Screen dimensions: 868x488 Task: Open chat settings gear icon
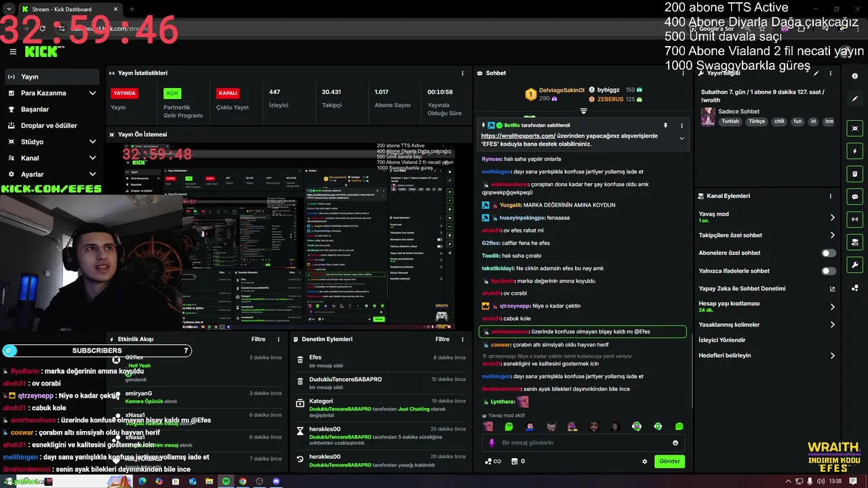(645, 462)
